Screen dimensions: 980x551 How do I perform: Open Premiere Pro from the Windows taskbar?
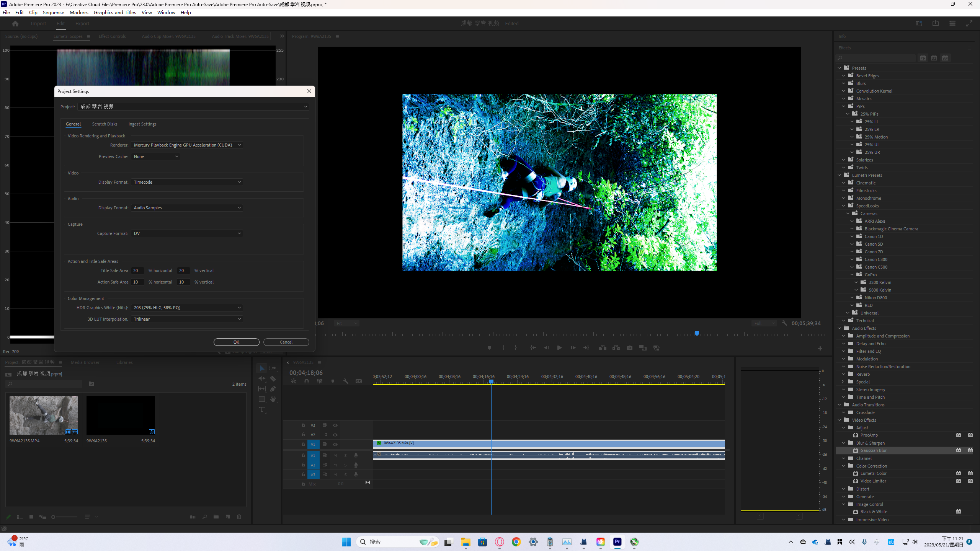coord(617,541)
